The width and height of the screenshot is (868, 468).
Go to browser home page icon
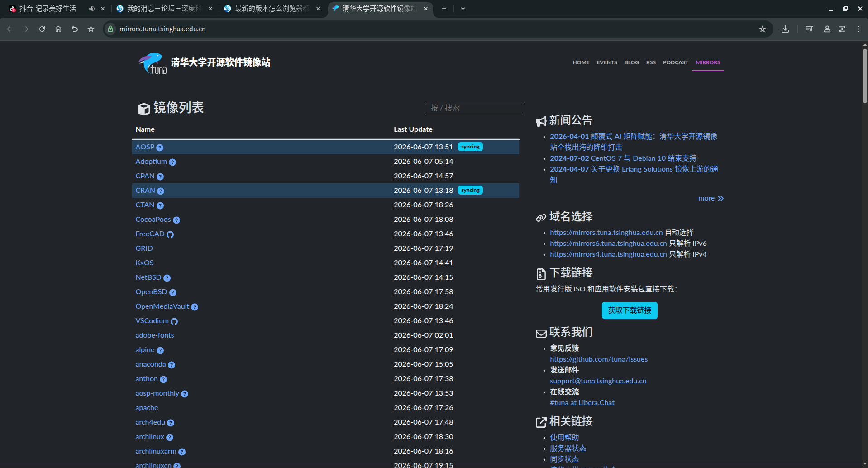point(58,29)
